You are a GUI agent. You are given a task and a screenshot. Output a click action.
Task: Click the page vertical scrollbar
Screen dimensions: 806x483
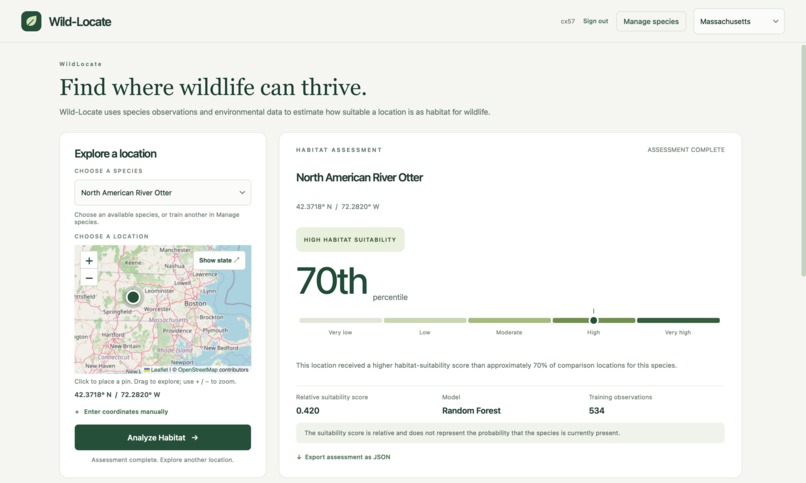pos(803,160)
